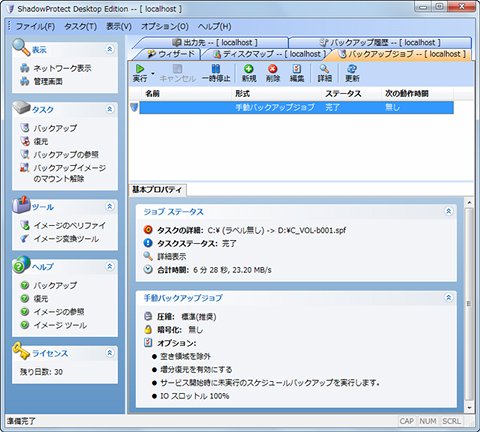Select the 基本プロパティ tab
This screenshot has height=432, width=480.
pyautogui.click(x=157, y=190)
